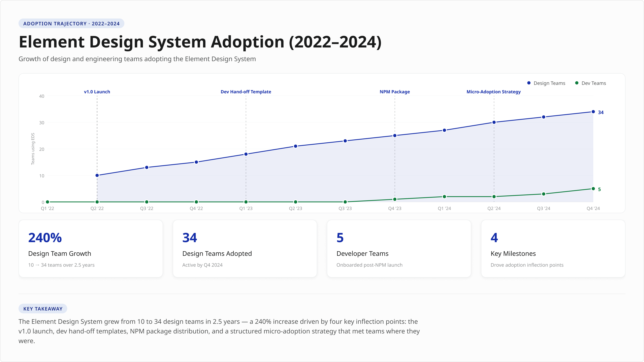This screenshot has width=644, height=362.
Task: Click the Dev Hand-off Template milestone label
Action: [246, 92]
